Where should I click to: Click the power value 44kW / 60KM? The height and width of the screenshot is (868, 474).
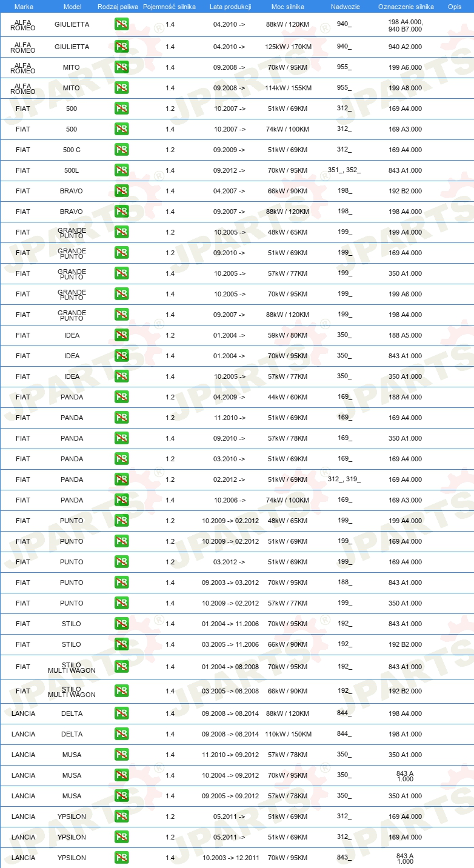coord(288,397)
